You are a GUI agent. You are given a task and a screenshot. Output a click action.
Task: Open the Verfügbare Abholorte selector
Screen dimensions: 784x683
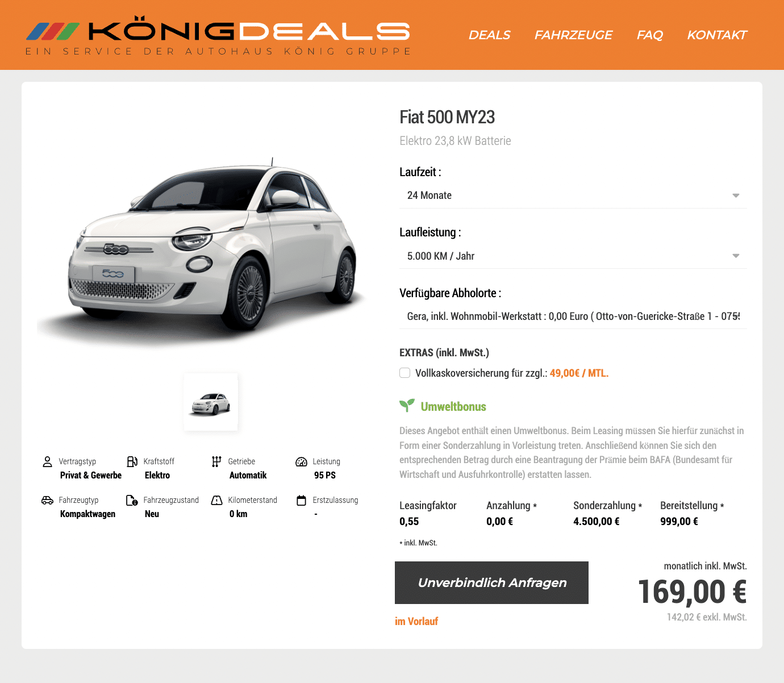573,316
